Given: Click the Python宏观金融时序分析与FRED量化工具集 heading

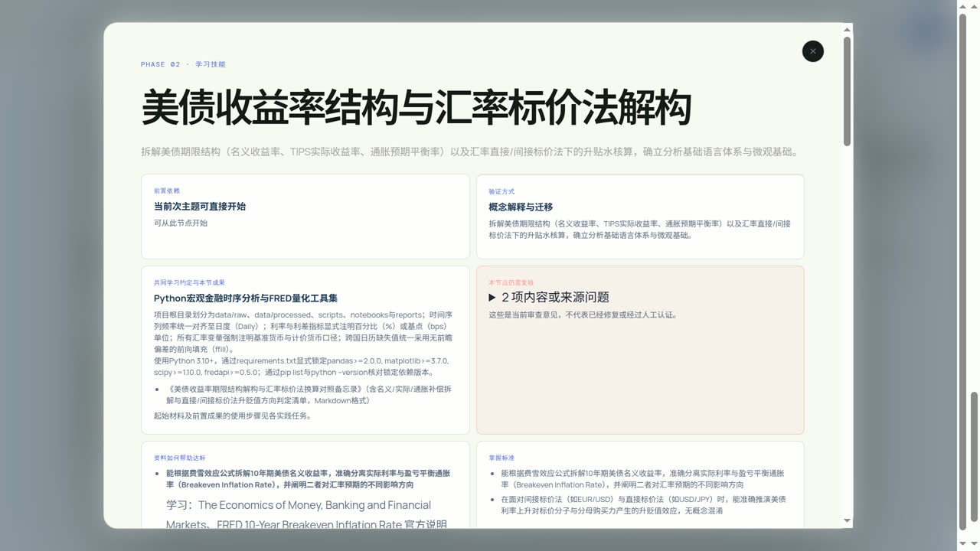Looking at the screenshot, I should pyautogui.click(x=246, y=298).
